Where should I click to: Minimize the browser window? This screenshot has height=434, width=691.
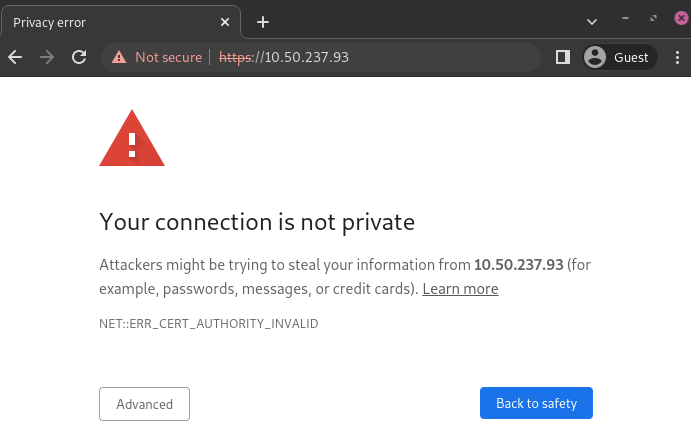(625, 19)
